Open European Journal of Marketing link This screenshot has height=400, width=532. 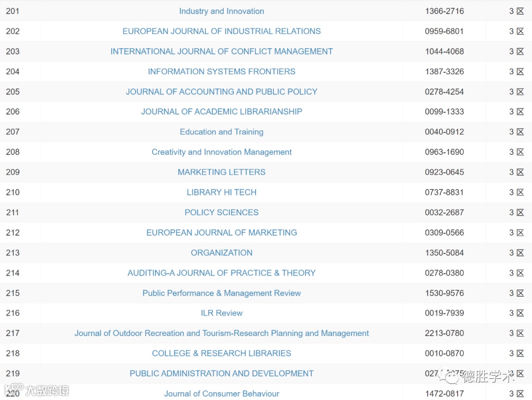click(222, 233)
